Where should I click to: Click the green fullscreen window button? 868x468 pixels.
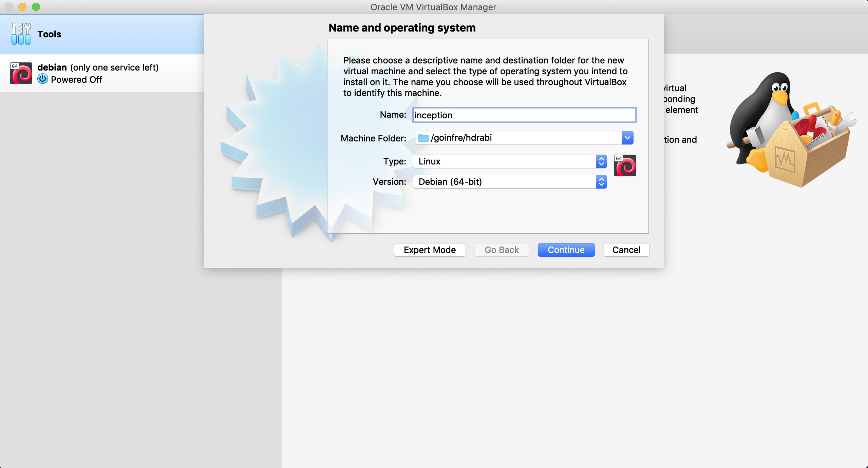point(36,7)
